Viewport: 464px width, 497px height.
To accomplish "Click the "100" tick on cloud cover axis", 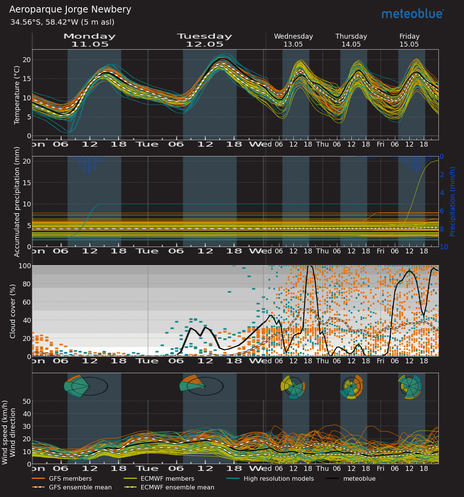I will pos(25,266).
